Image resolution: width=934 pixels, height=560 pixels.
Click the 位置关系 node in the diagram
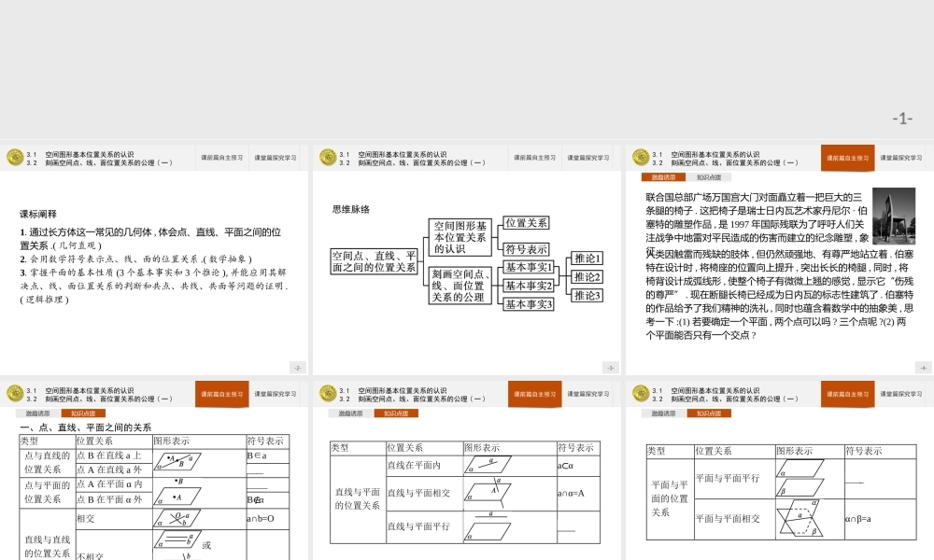pyautogui.click(x=526, y=223)
